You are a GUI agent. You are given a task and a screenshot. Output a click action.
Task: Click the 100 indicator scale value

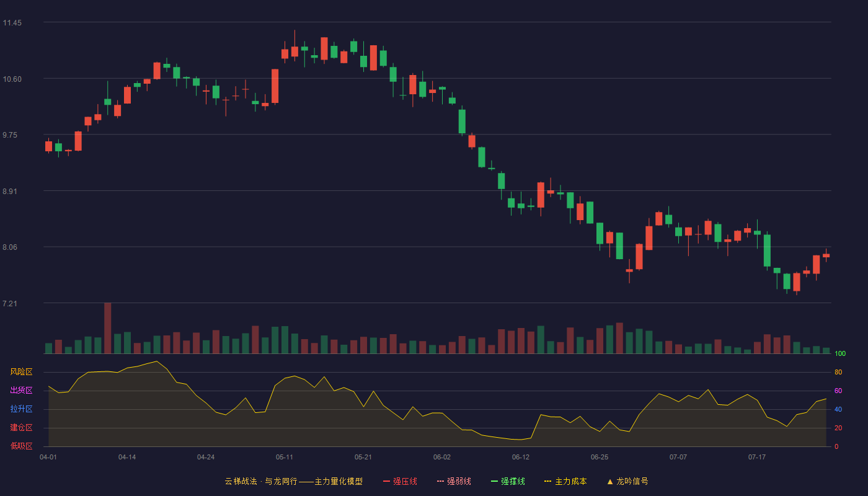(x=840, y=353)
